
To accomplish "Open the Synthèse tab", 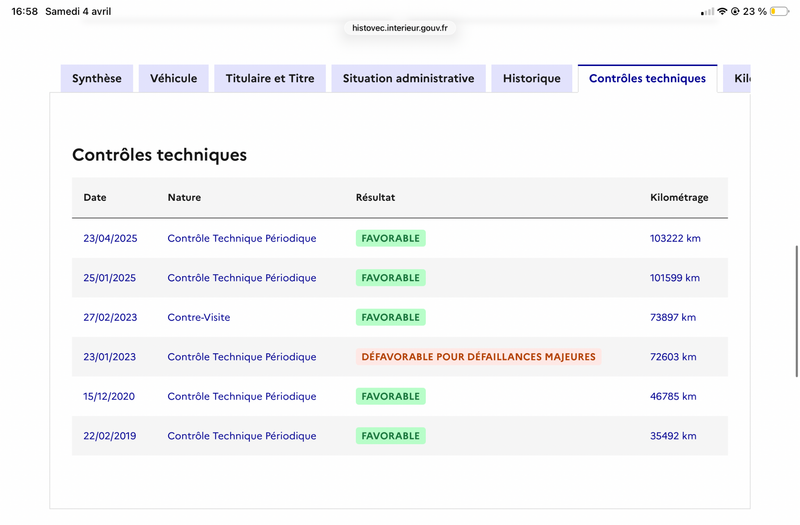I will (97, 79).
